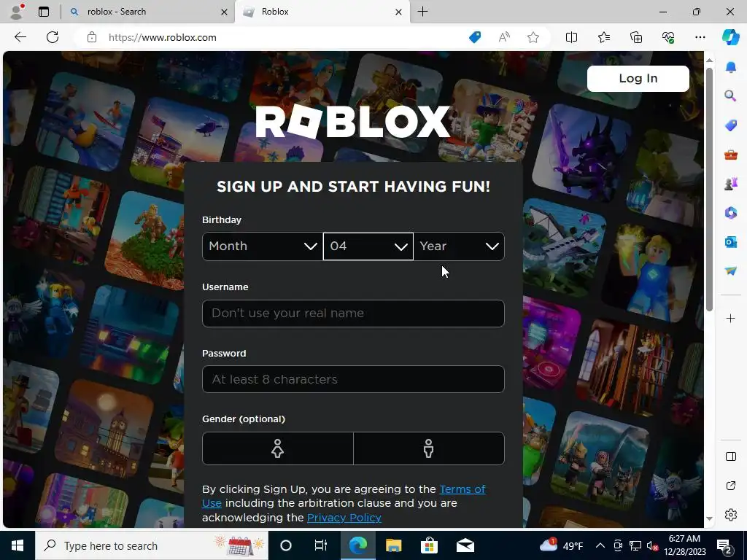Image resolution: width=747 pixels, height=560 pixels.
Task: Open Split screen icon
Action: [571, 37]
